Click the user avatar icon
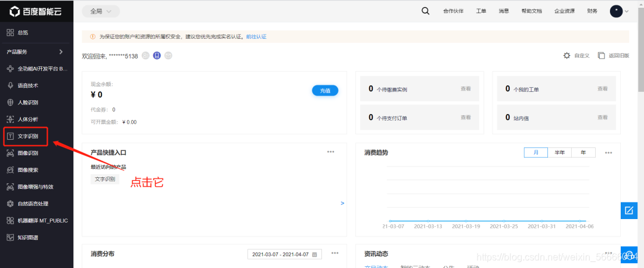Image resolution: width=644 pixels, height=268 pixels. 616,11
